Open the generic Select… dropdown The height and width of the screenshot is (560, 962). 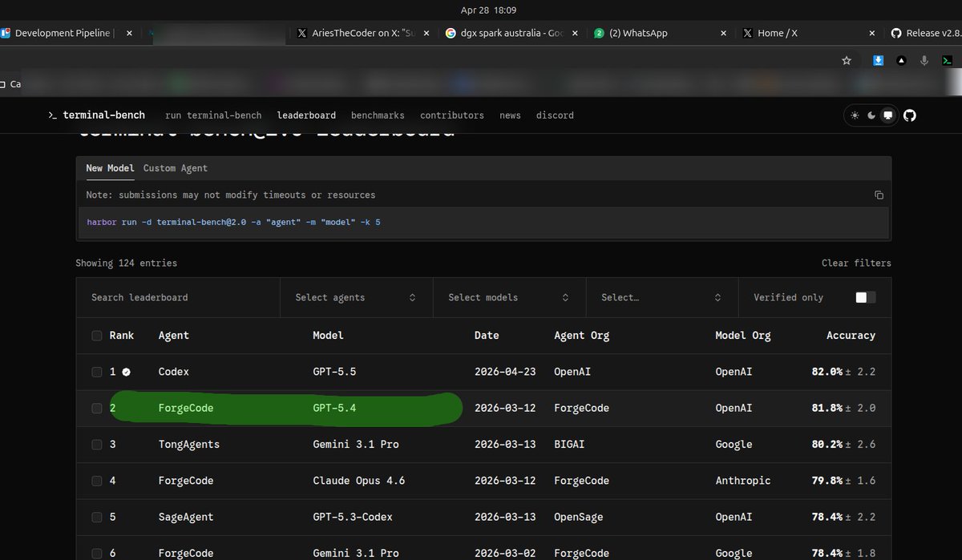662,297
